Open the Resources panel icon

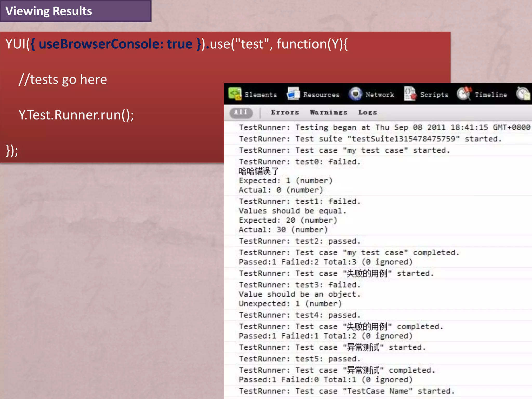click(293, 94)
